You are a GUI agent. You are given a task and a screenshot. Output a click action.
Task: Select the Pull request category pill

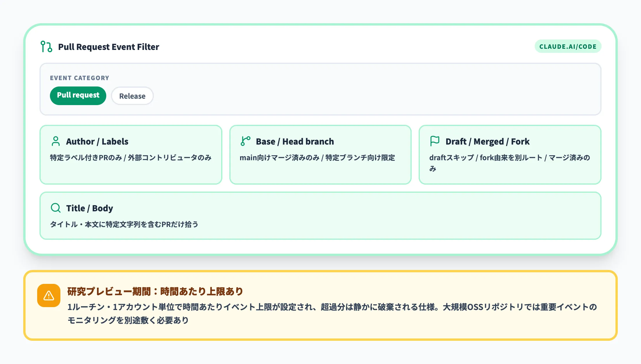[x=78, y=95]
